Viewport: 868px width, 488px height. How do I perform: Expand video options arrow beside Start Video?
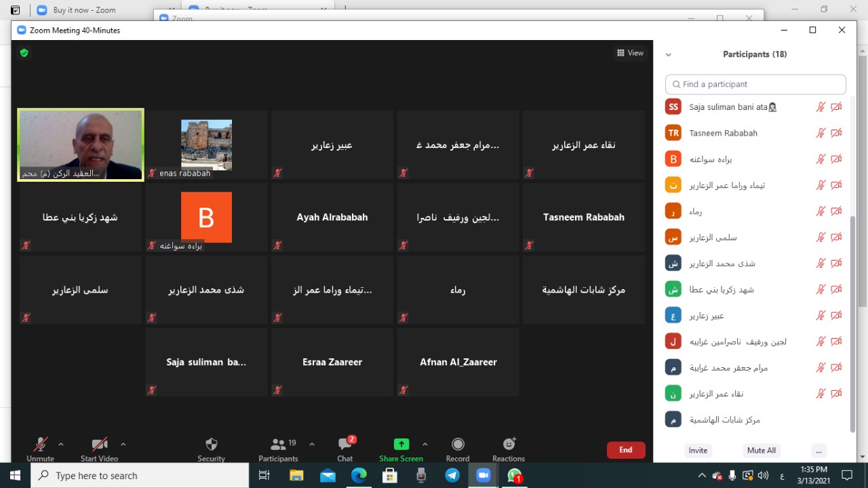[123, 445]
